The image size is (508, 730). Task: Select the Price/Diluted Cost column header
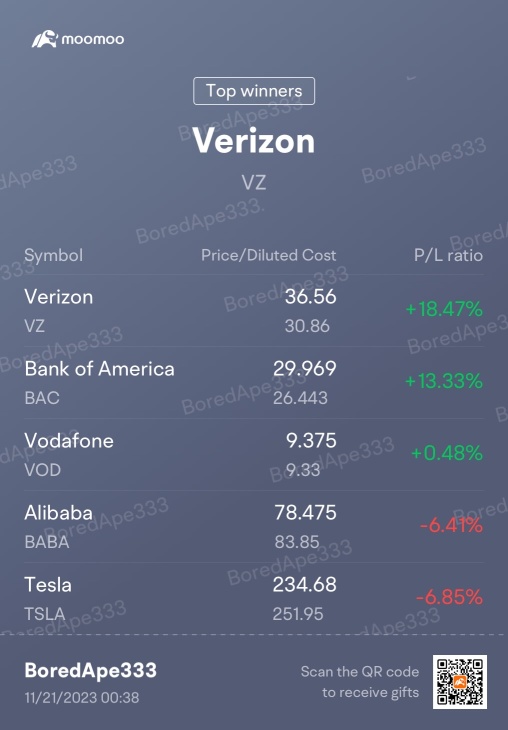tap(269, 255)
